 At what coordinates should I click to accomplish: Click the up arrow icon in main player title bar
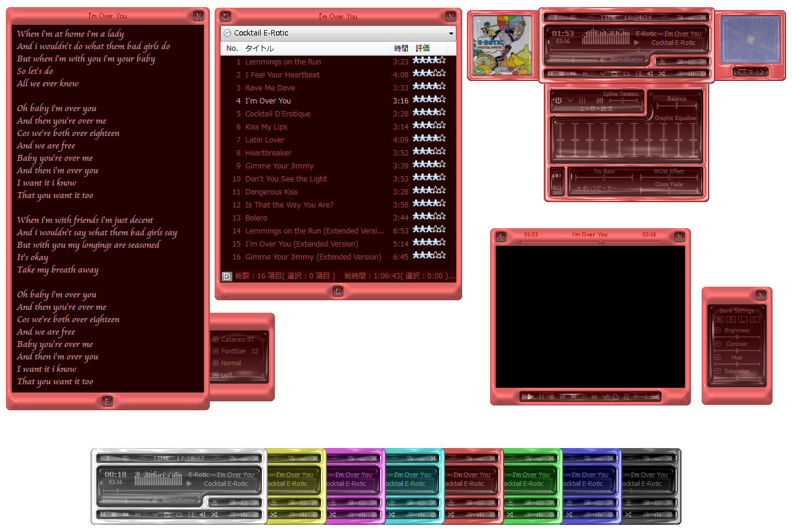[556, 18]
